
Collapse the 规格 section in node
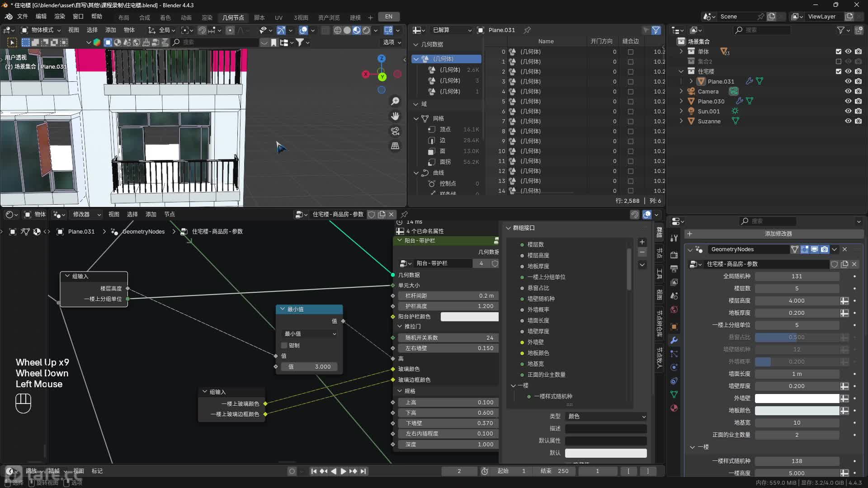(400, 391)
